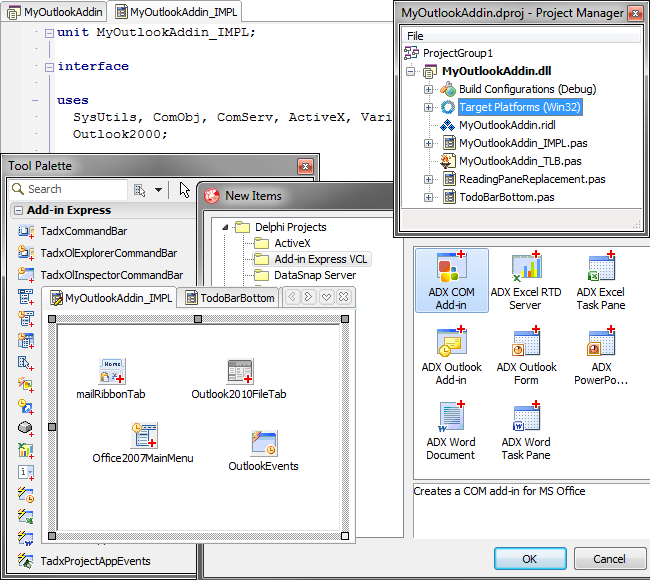
Task: Click the Excel events palette icon
Action: 26,517
